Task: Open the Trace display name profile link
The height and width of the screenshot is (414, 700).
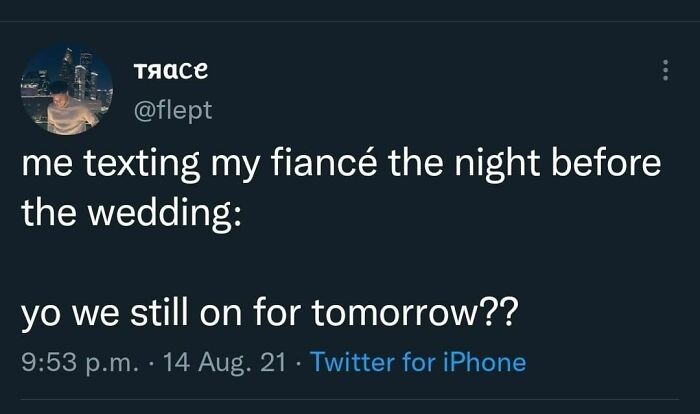Action: tap(170, 70)
